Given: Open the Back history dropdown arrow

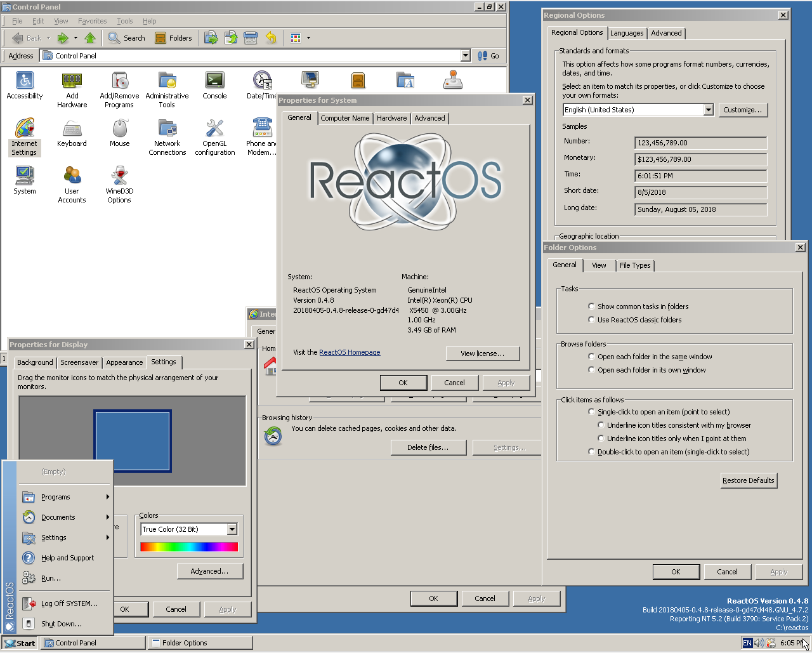Looking at the screenshot, I should tap(48, 38).
